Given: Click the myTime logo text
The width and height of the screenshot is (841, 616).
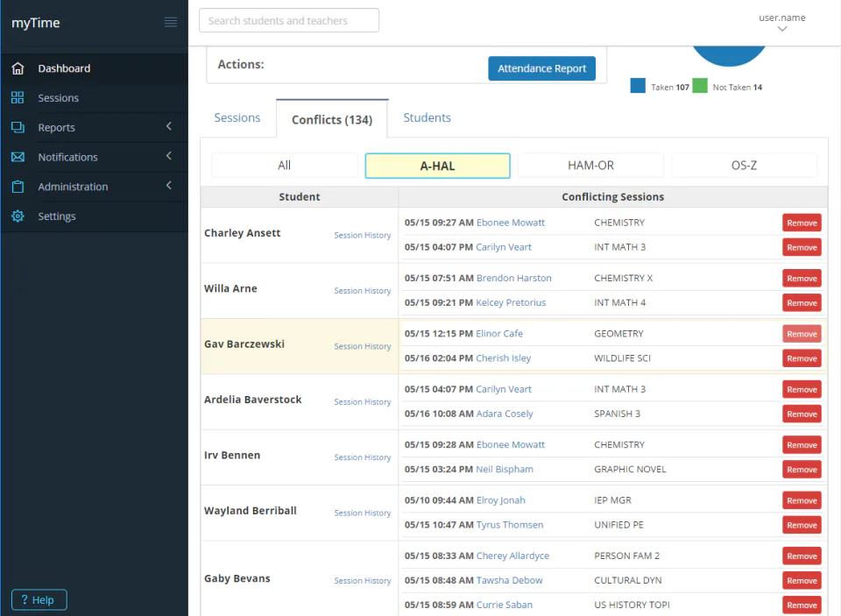Looking at the screenshot, I should pos(36,23).
